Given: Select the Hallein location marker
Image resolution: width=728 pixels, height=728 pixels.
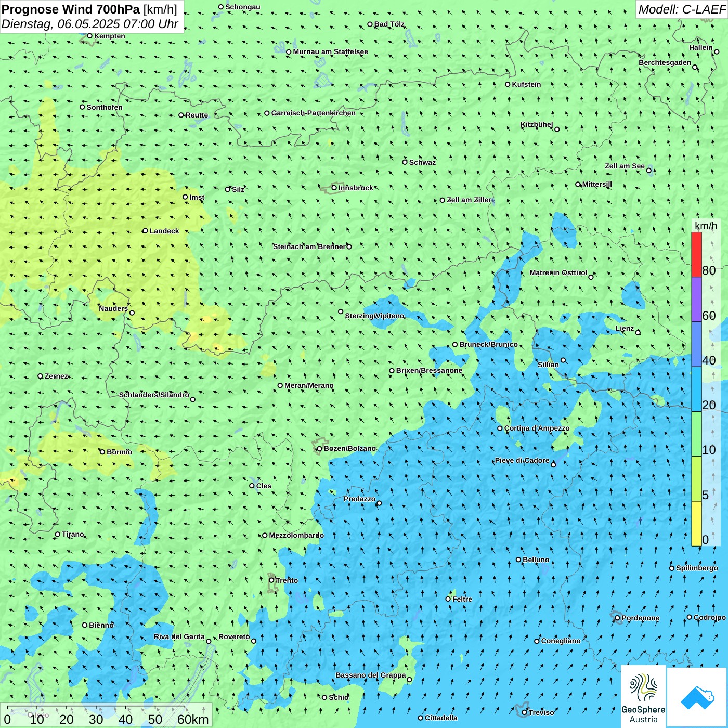Looking at the screenshot, I should [x=717, y=51].
